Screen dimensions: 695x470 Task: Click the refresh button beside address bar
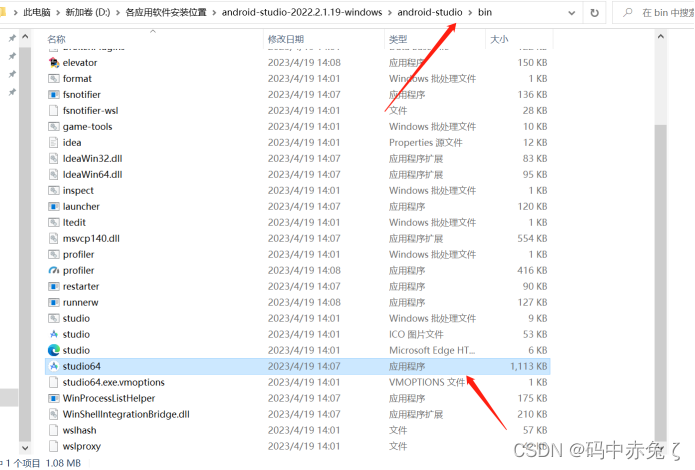coord(594,13)
